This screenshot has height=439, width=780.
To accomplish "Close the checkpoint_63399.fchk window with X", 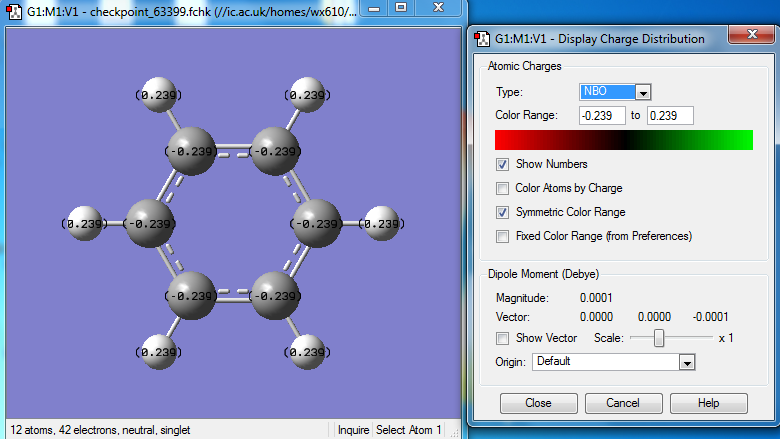I will (x=438, y=7).
